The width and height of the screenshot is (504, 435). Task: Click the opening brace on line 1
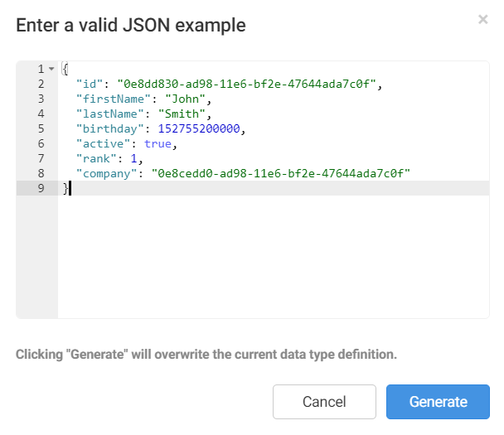click(65, 69)
